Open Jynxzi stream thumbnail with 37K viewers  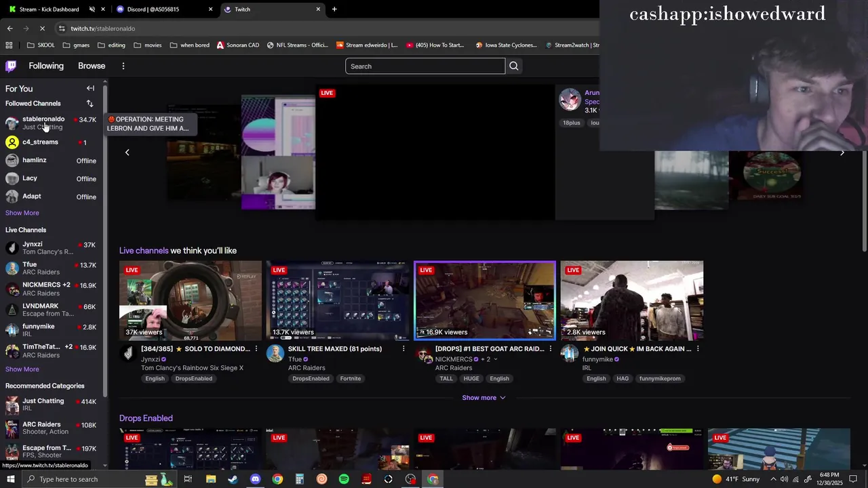pyautogui.click(x=191, y=300)
